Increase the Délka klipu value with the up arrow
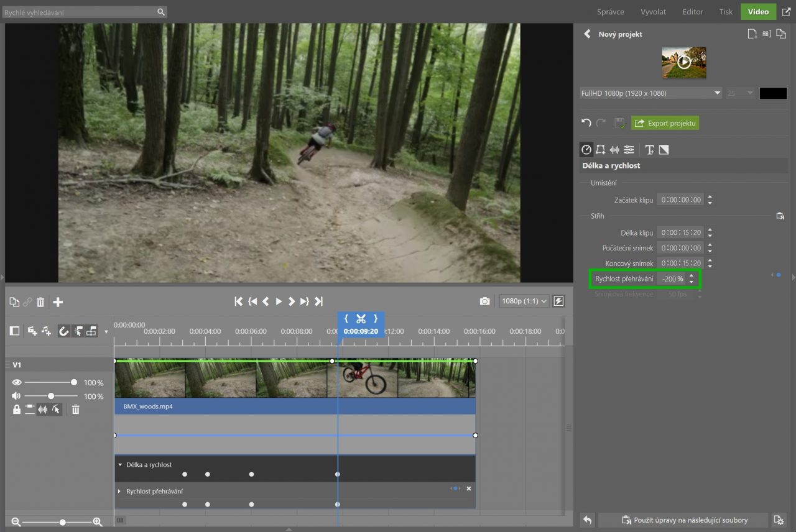 (710, 229)
